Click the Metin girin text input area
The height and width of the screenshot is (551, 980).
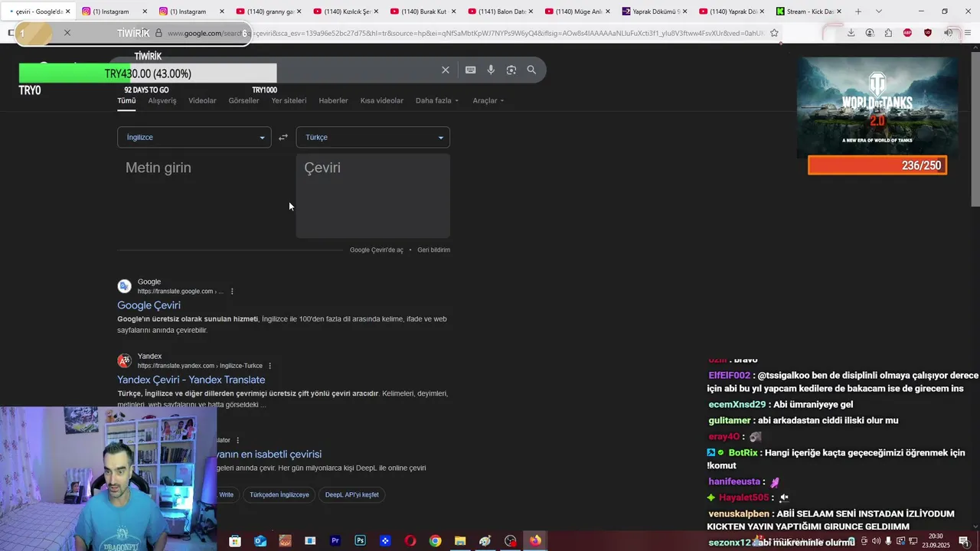203,195
